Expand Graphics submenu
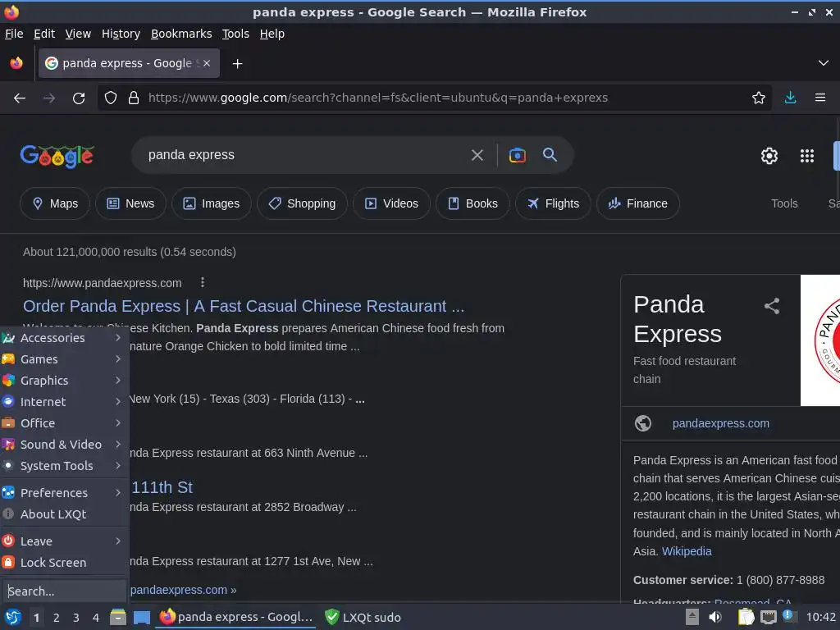Screen dimensions: 840x630 pos(64,381)
